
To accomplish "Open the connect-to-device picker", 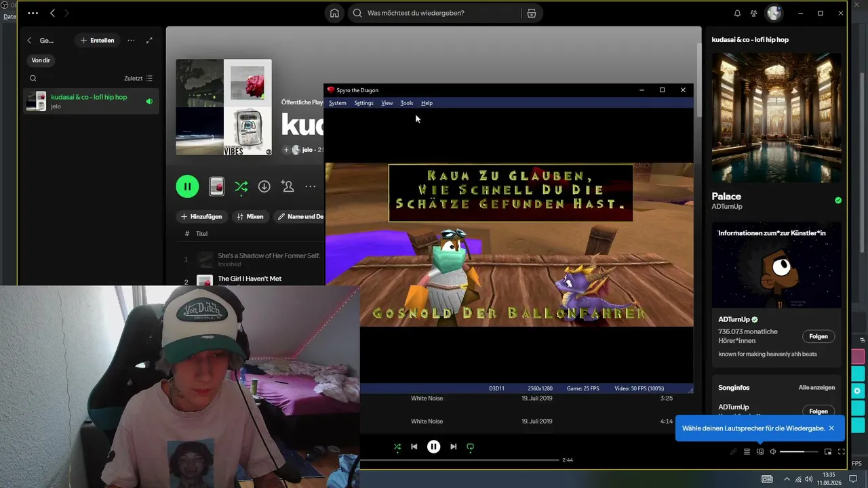I will click(760, 451).
